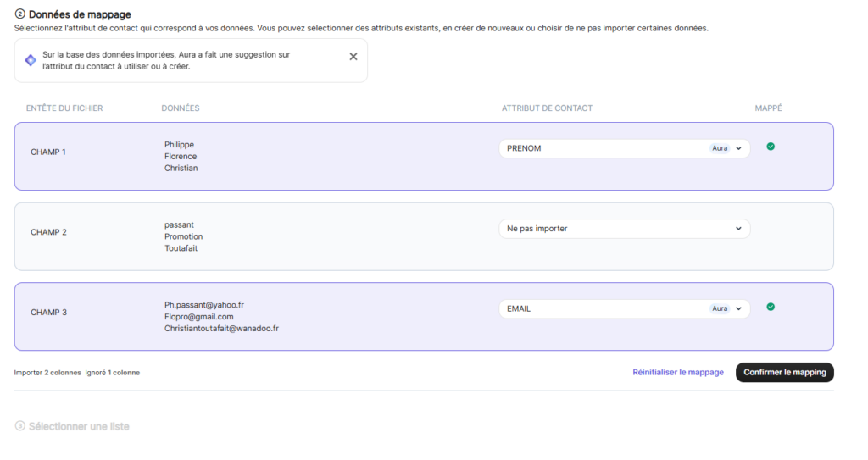Select the CHAMP 3 row label
The width and height of the screenshot is (868, 460).
pyautogui.click(x=48, y=313)
